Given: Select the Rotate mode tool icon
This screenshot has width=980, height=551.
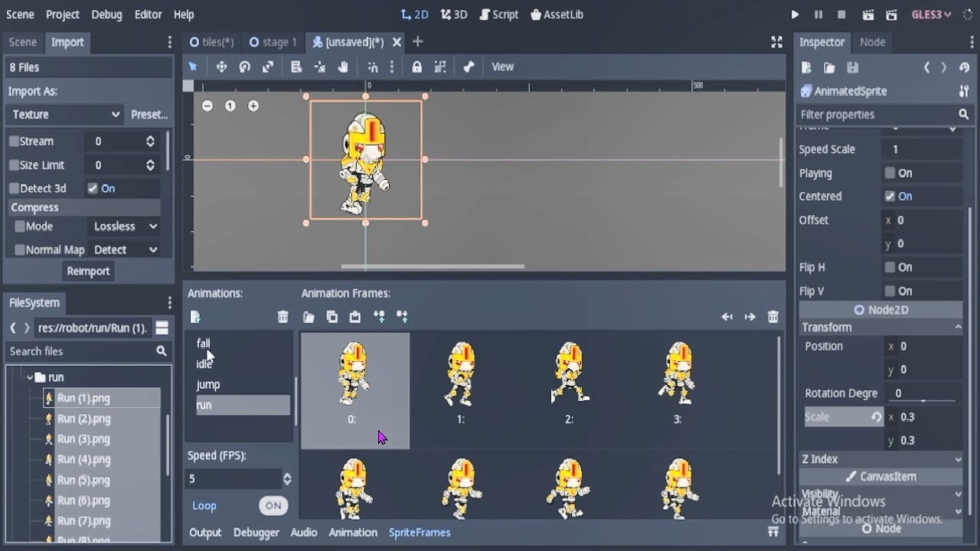Looking at the screenshot, I should (244, 67).
